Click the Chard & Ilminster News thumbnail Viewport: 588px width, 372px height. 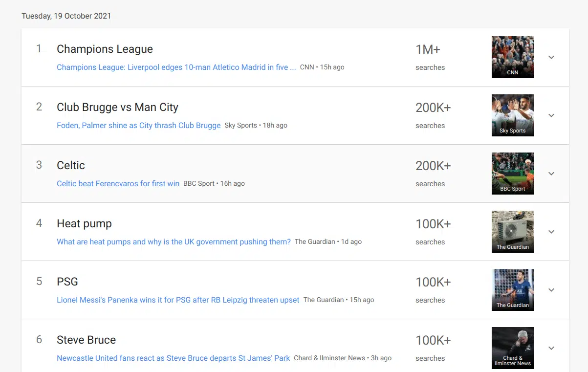[513, 348]
